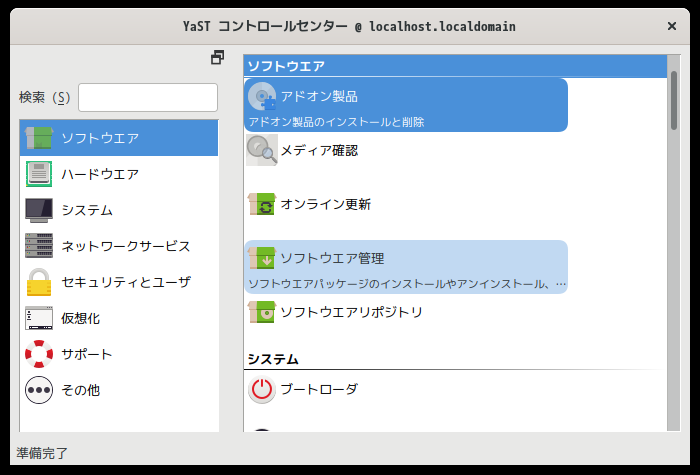The height and width of the screenshot is (475, 700).
Task: Click the 仮想化 terminal window icon
Action: point(39,318)
